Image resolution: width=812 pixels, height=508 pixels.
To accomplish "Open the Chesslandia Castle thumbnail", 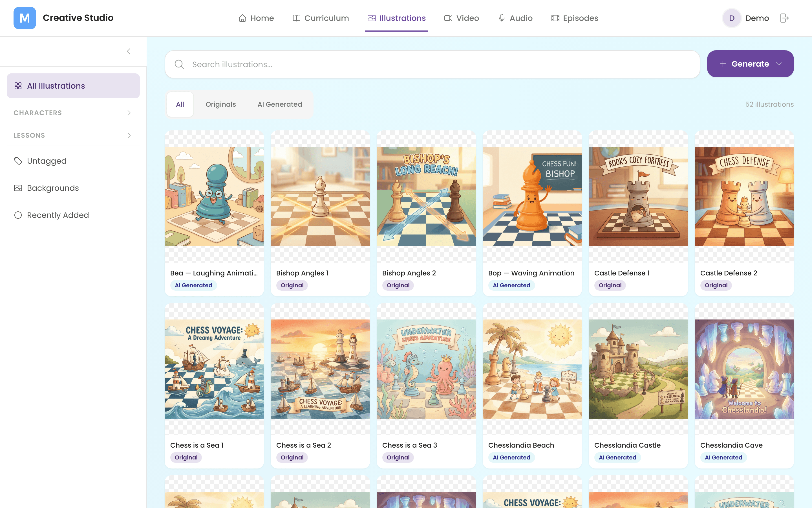I will click(638, 369).
